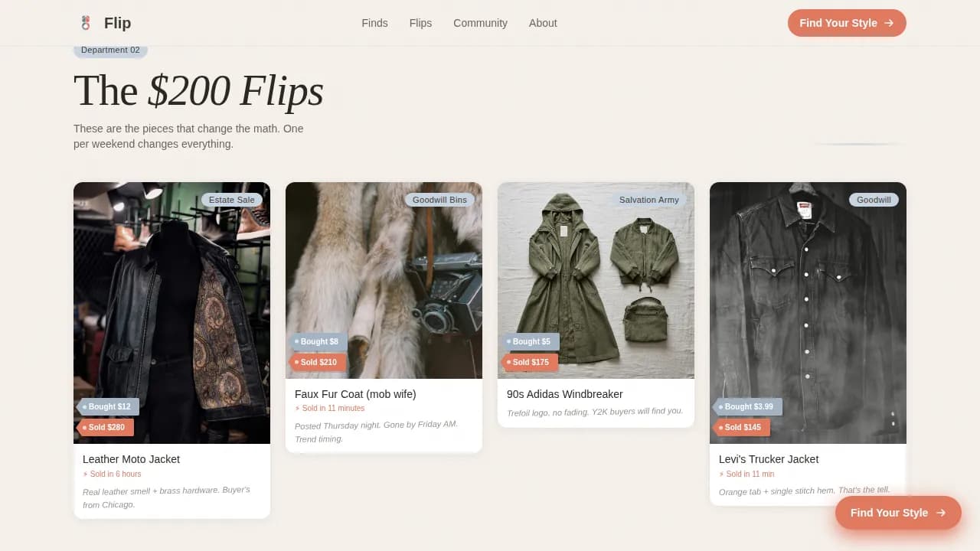The image size is (980, 551).
Task: Click the Sold in 11 min label
Action: (746, 474)
